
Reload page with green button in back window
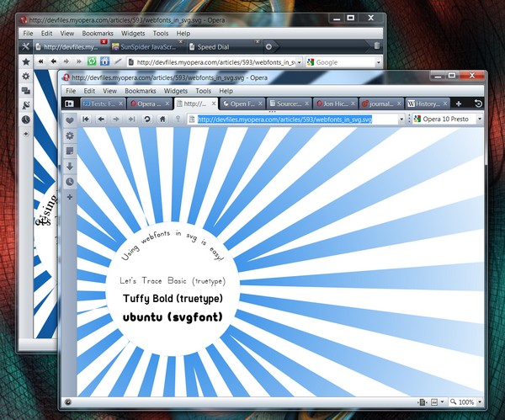92,61
